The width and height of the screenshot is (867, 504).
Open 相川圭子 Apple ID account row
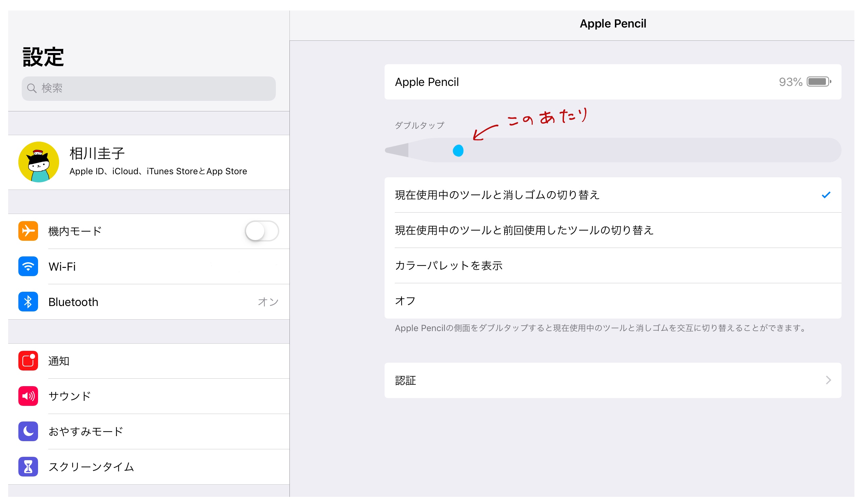coord(148,162)
